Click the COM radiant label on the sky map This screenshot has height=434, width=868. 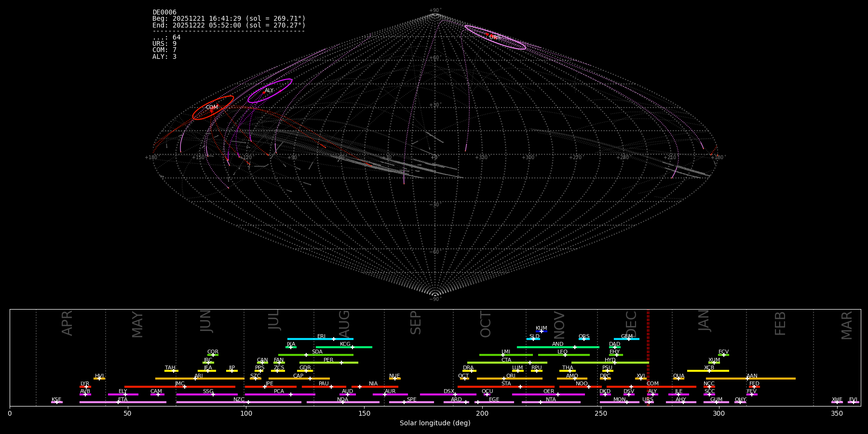pyautogui.click(x=212, y=108)
